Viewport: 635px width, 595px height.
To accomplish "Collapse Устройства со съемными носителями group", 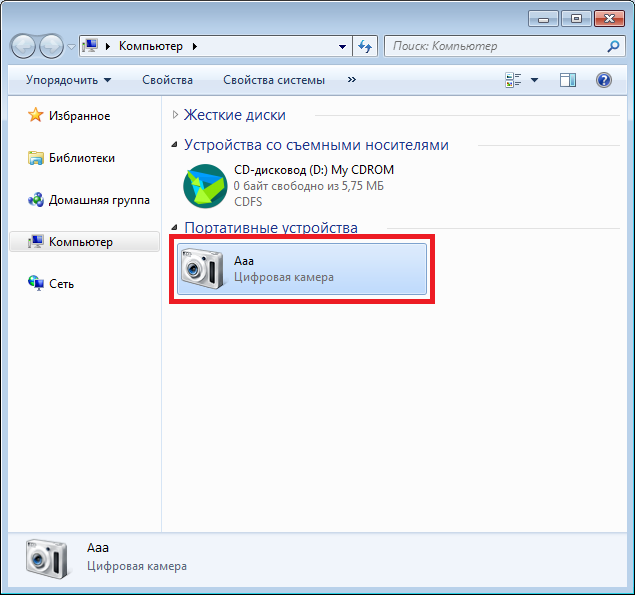I will (x=175, y=145).
